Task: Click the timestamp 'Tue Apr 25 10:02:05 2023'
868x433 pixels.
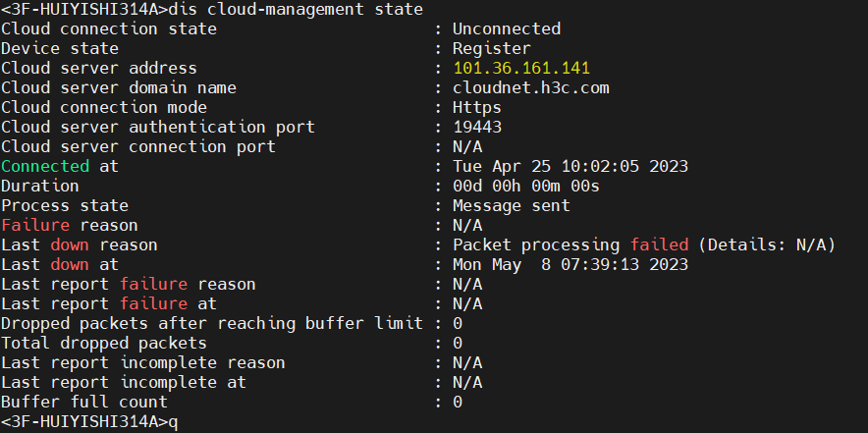Action: [570, 167]
